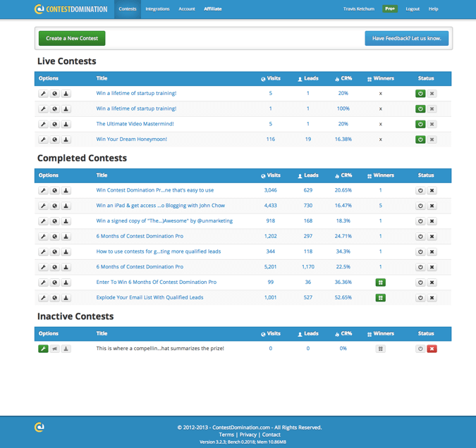Click the download icon for the contest with 5,201 visits
This screenshot has height=448, width=476.
coord(66,267)
